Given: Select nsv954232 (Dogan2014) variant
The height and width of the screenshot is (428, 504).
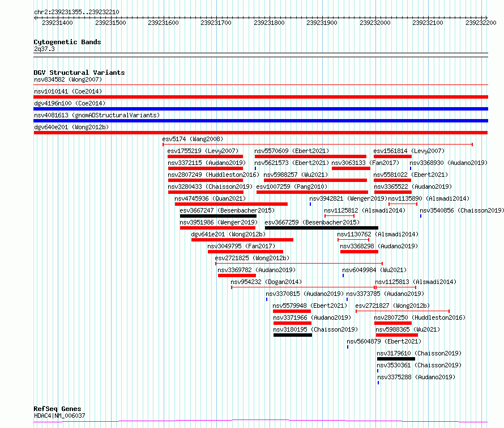Looking at the screenshot, I should point(266,282).
